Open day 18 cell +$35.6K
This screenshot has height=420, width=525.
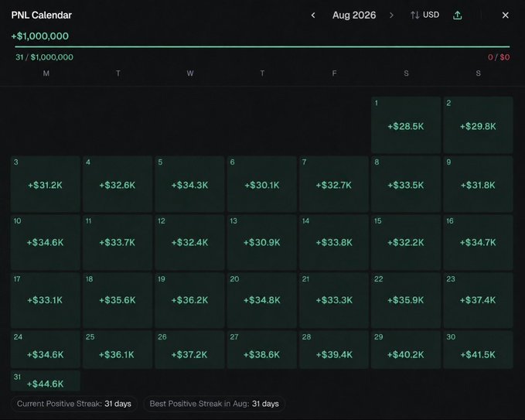click(118, 300)
